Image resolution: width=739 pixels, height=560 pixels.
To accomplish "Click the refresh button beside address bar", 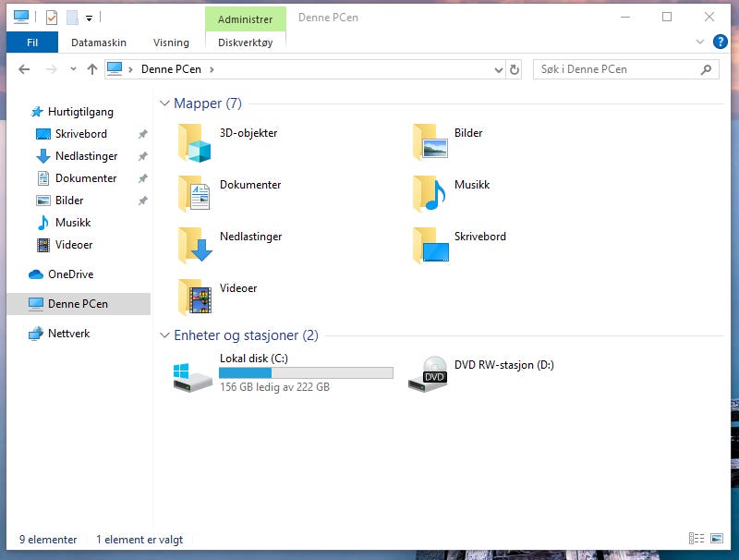I will [x=515, y=69].
